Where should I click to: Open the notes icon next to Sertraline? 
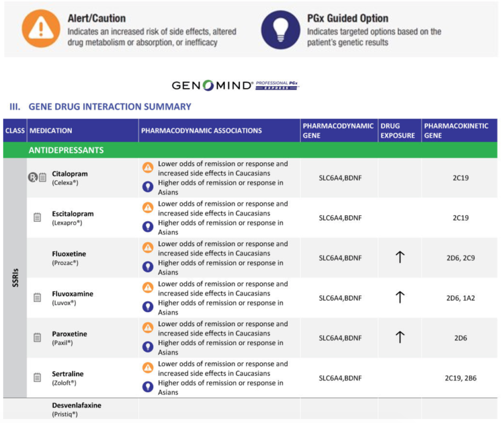pos(37,377)
